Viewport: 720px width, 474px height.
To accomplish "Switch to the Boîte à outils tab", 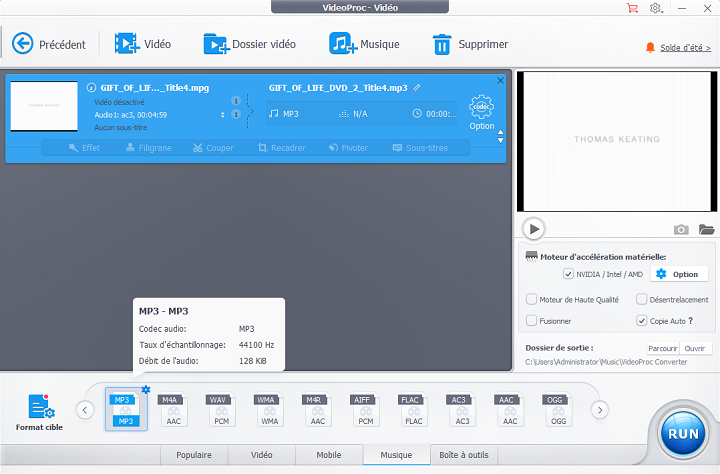I will (464, 455).
